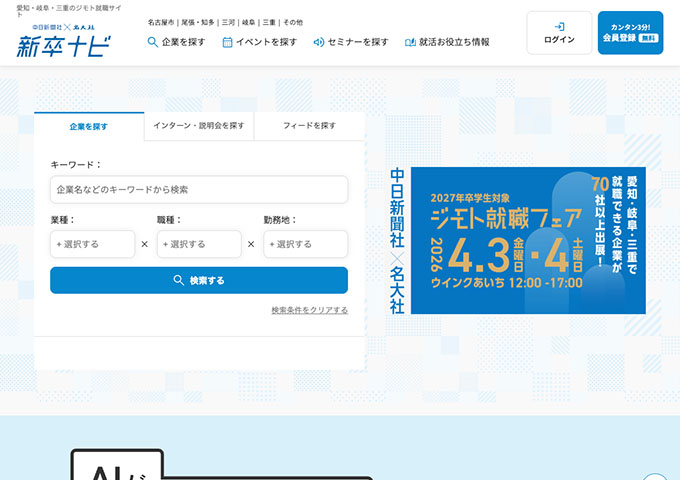Viewport: 680px width, 480px height.
Task: Open セミナーを探す in top navigation
Action: click(351, 42)
